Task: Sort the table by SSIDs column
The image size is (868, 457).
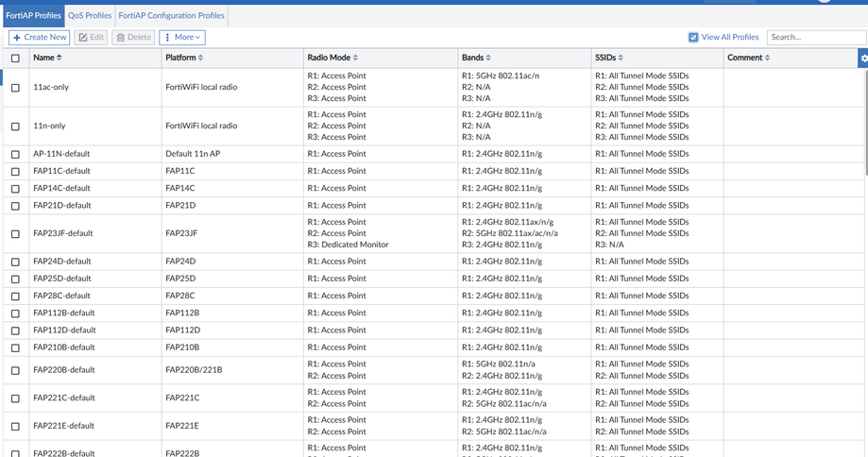Action: (x=609, y=58)
